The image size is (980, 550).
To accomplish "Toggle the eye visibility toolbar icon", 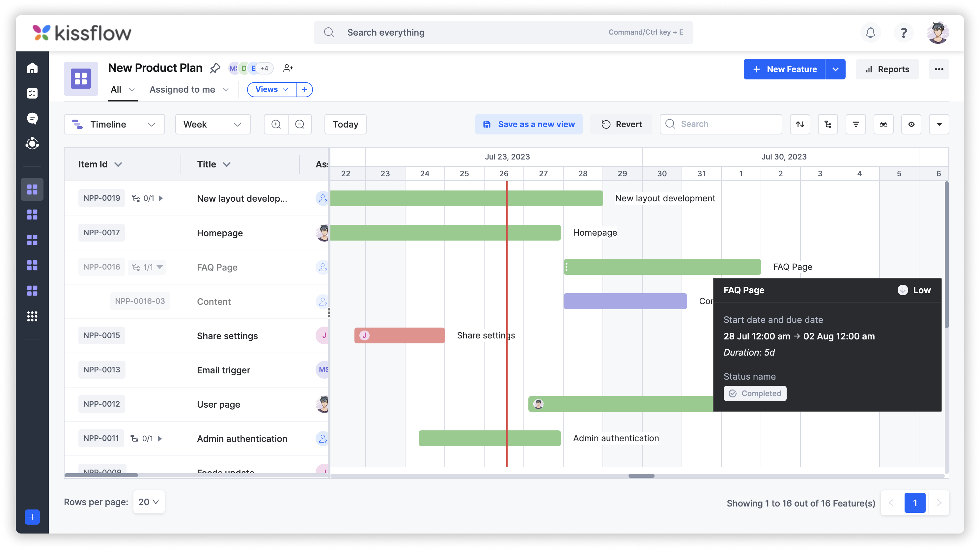I will [911, 124].
